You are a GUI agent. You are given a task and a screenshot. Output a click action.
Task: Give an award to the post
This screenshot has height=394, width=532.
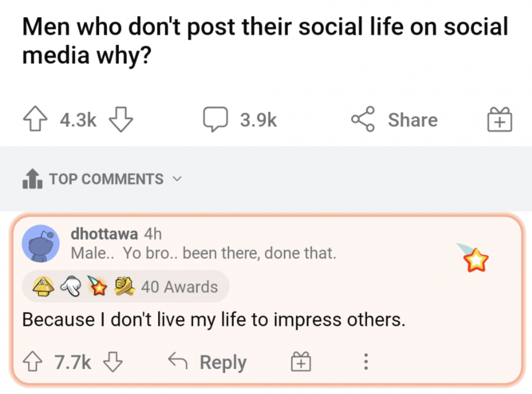(499, 120)
